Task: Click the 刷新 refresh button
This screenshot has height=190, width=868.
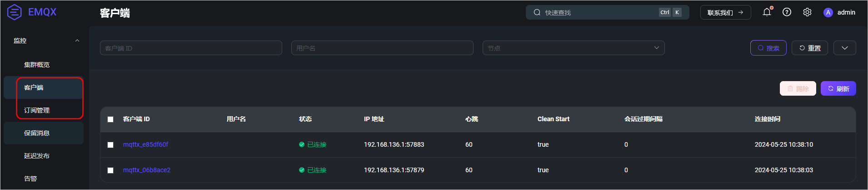Action: pyautogui.click(x=838, y=88)
